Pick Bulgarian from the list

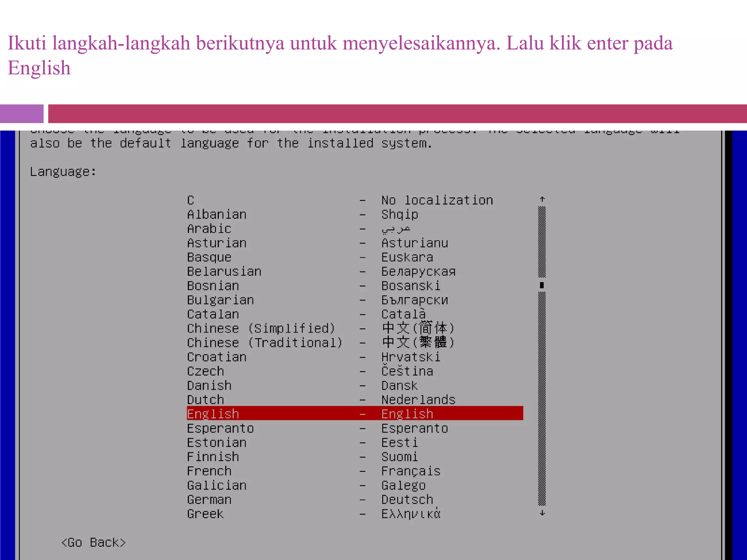355,300
